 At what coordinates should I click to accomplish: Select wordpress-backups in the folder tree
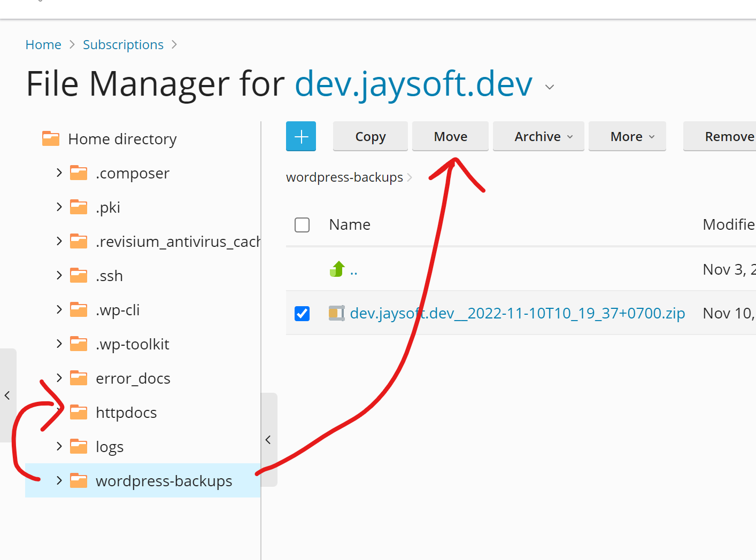point(164,481)
